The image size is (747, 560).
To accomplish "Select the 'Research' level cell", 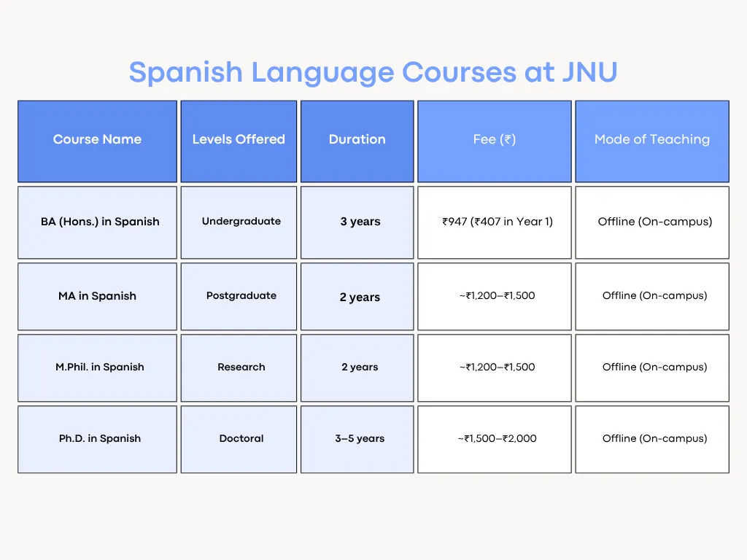I will point(239,367).
